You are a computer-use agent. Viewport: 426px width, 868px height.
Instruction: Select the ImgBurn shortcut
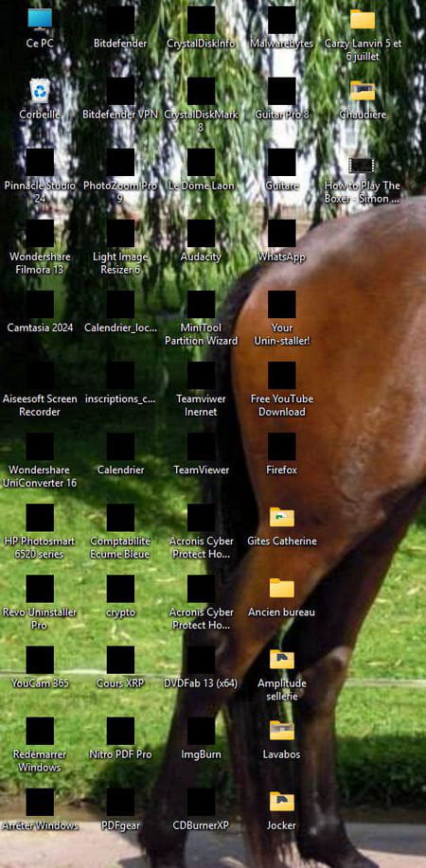[201, 731]
